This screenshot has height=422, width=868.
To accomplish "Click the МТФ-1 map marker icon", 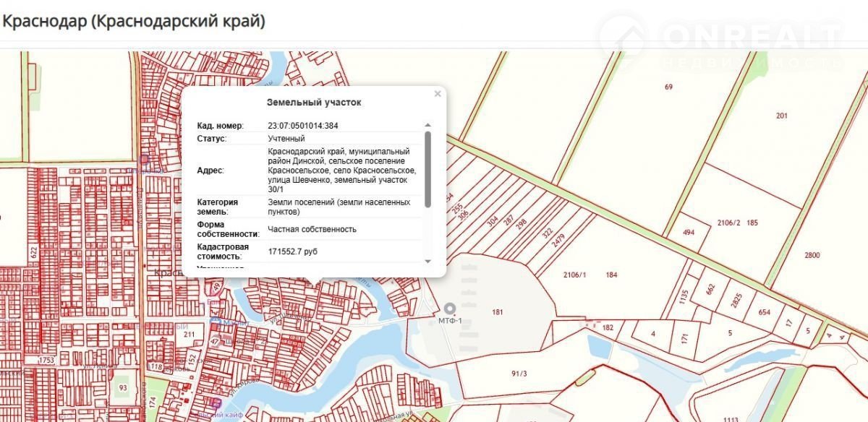I will [x=450, y=309].
